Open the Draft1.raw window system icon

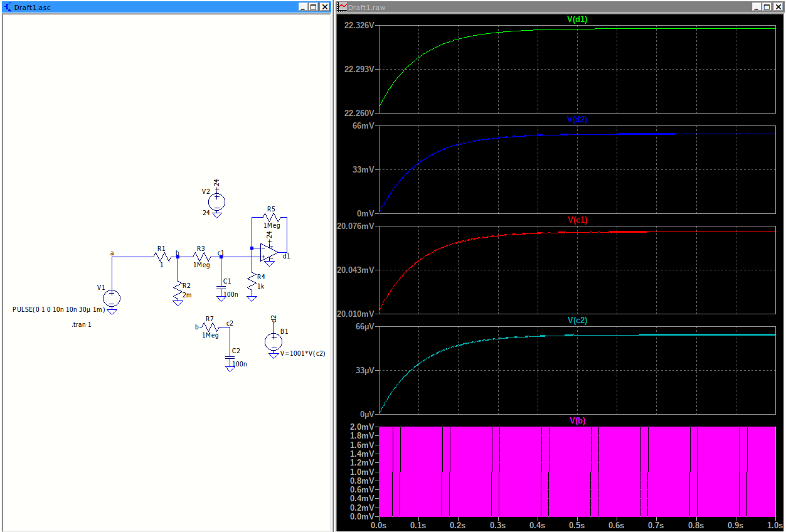coord(343,6)
